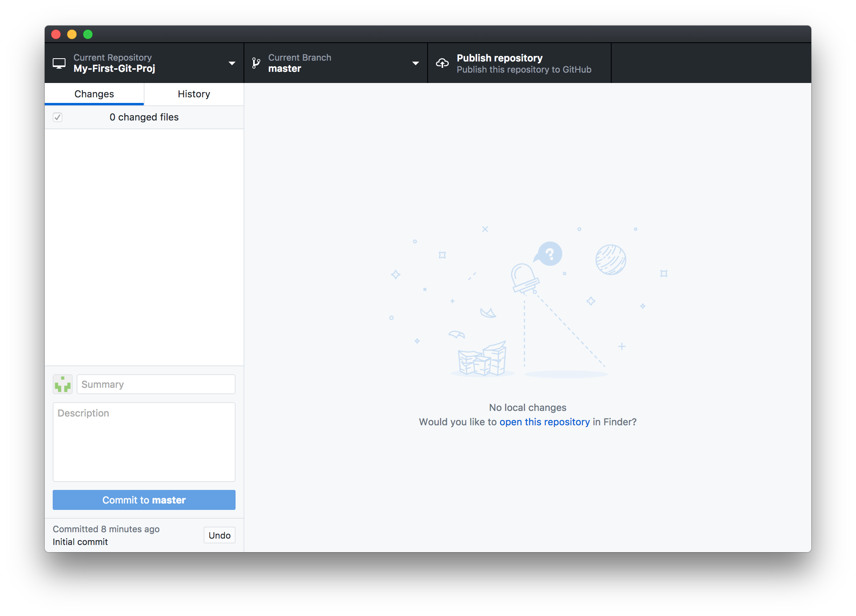This screenshot has height=616, width=856.
Task: Expand the Current Branch dropdown arrow
Action: pos(415,63)
